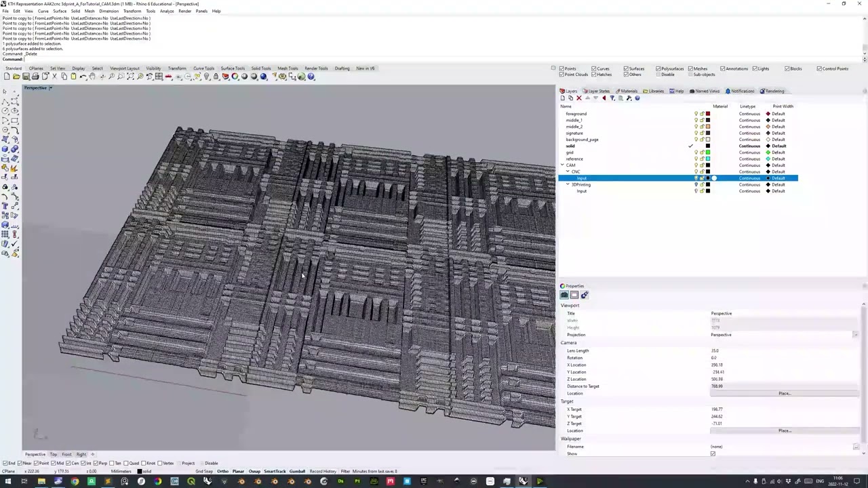Click the Print icon in the toolbar
The height and width of the screenshot is (488, 868).
point(35,76)
